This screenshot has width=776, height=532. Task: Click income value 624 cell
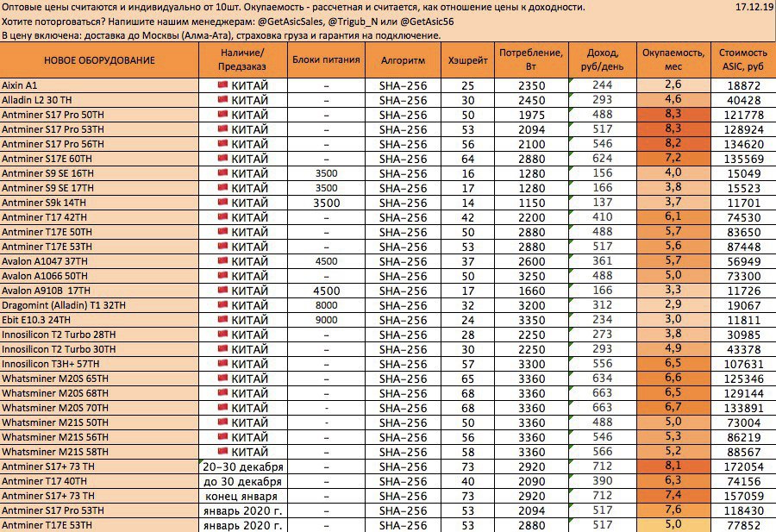click(603, 159)
